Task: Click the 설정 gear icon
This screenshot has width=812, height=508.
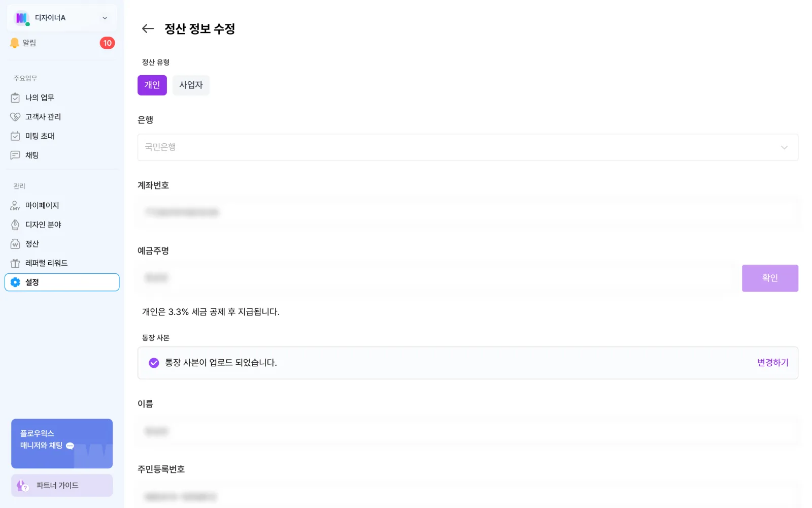Action: tap(15, 282)
